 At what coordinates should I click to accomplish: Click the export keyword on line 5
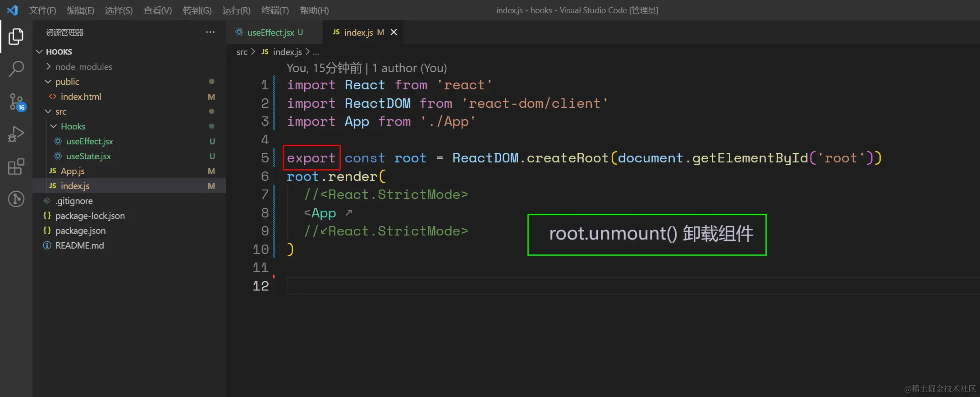(311, 158)
